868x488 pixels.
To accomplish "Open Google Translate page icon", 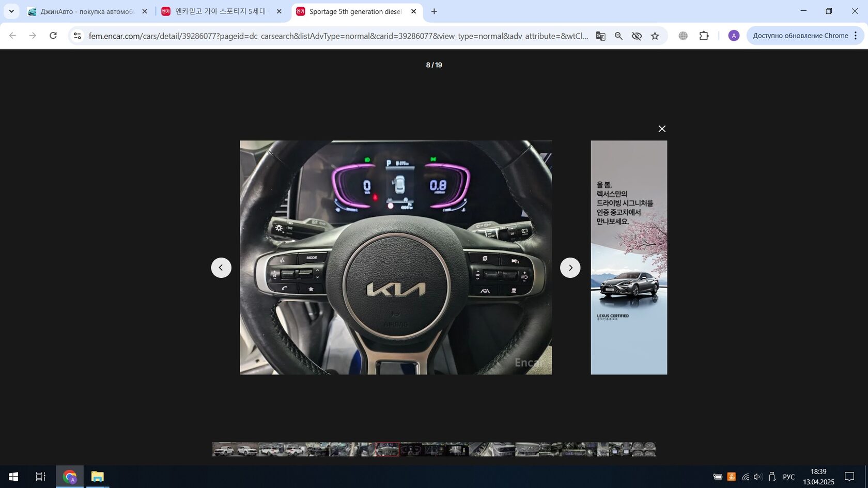I will [x=600, y=36].
